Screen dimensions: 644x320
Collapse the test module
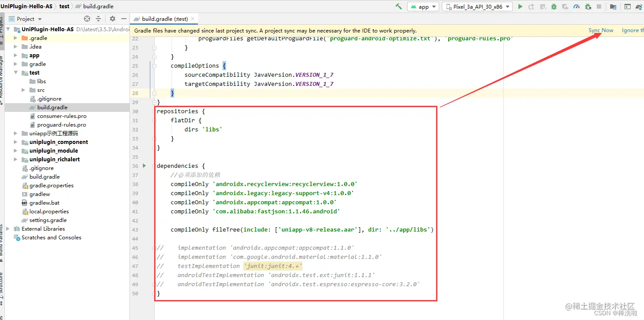click(16, 73)
